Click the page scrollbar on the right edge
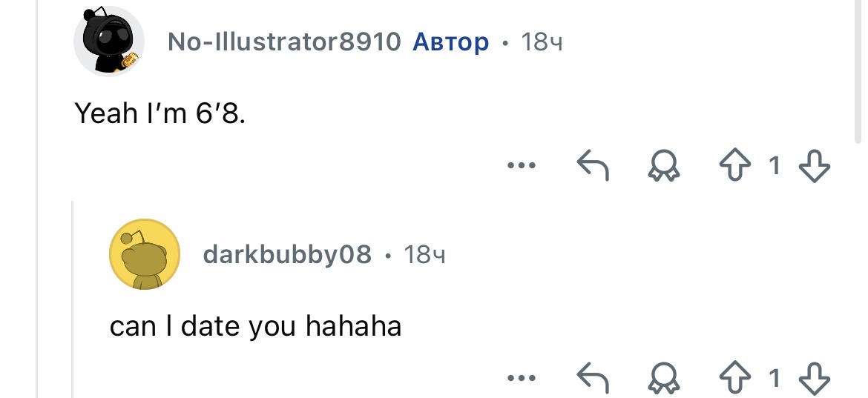Screen dimensions: 868x398 [859, 74]
